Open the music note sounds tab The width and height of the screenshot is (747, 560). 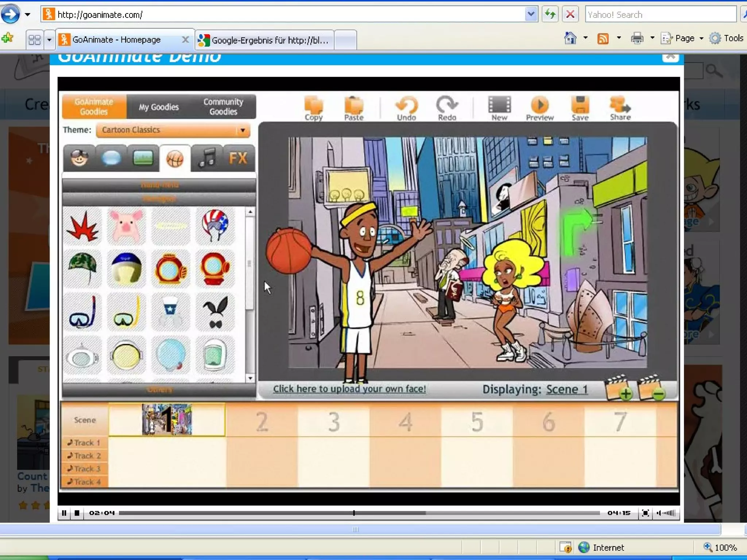point(206,158)
